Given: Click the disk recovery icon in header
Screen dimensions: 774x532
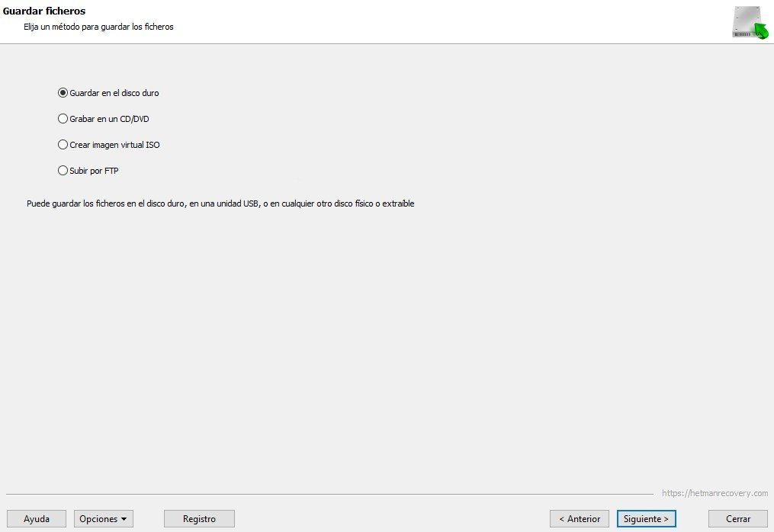Looking at the screenshot, I should coord(750,22).
